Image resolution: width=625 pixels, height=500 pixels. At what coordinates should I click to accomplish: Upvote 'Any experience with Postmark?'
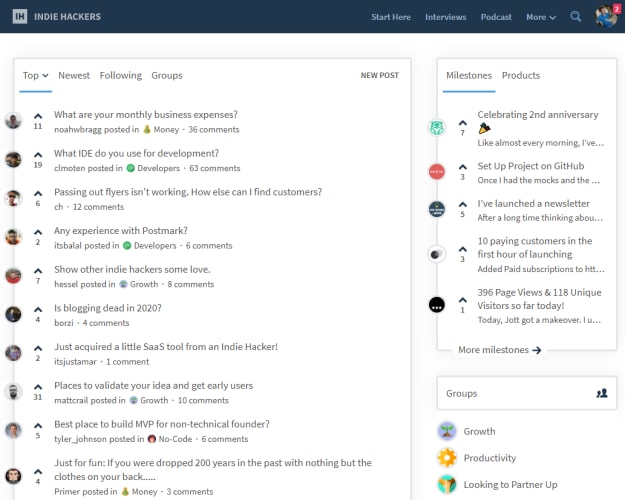point(38,232)
